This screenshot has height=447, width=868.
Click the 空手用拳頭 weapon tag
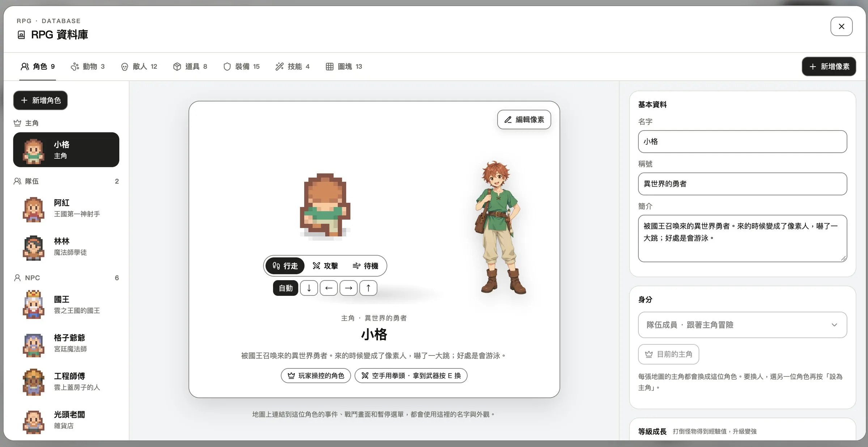tap(411, 376)
